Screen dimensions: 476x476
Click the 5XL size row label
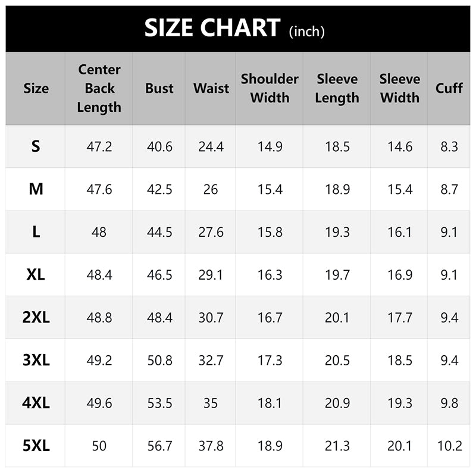click(x=36, y=446)
